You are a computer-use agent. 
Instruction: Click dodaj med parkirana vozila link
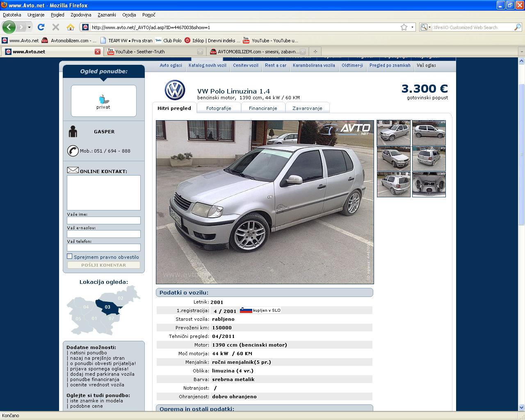pos(102,374)
